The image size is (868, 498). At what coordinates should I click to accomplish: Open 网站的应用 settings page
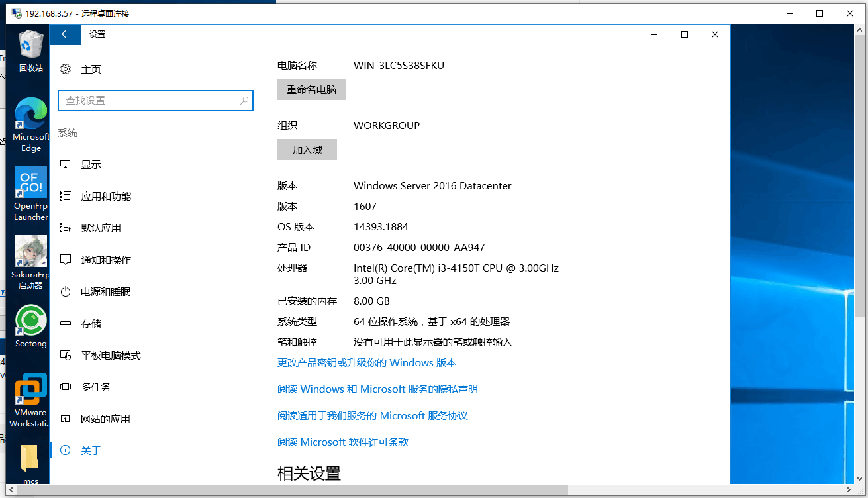[x=106, y=419]
